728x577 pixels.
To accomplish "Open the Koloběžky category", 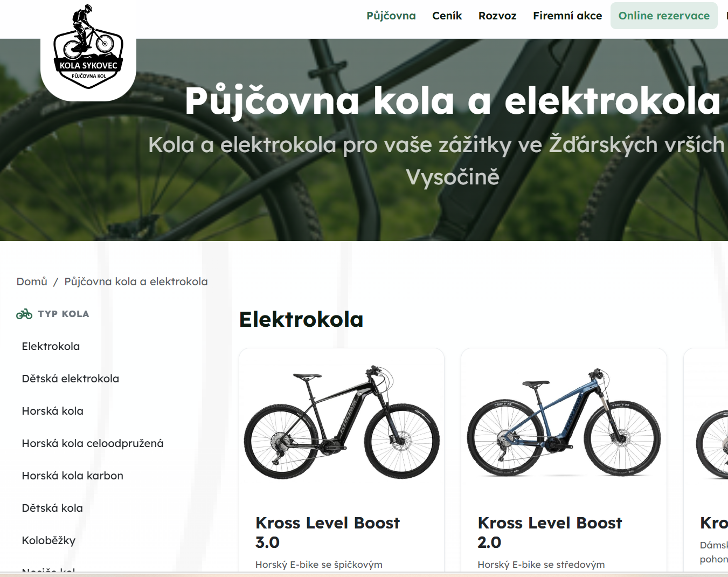I will click(48, 540).
